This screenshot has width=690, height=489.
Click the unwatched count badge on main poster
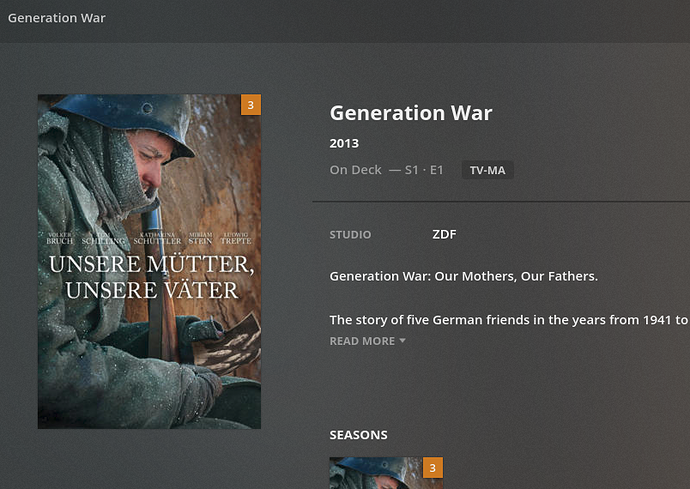250,105
